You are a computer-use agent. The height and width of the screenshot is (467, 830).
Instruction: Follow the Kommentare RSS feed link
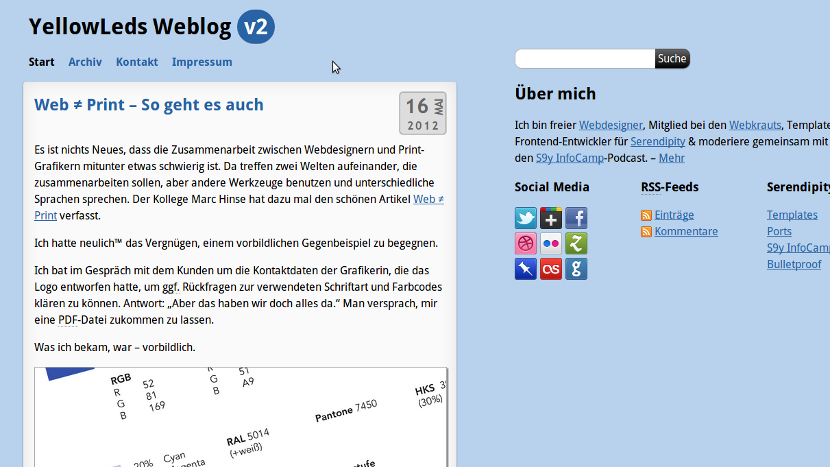pos(686,232)
